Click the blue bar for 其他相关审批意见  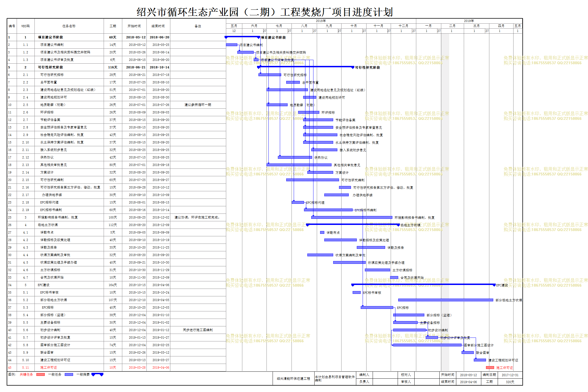tap(299, 165)
